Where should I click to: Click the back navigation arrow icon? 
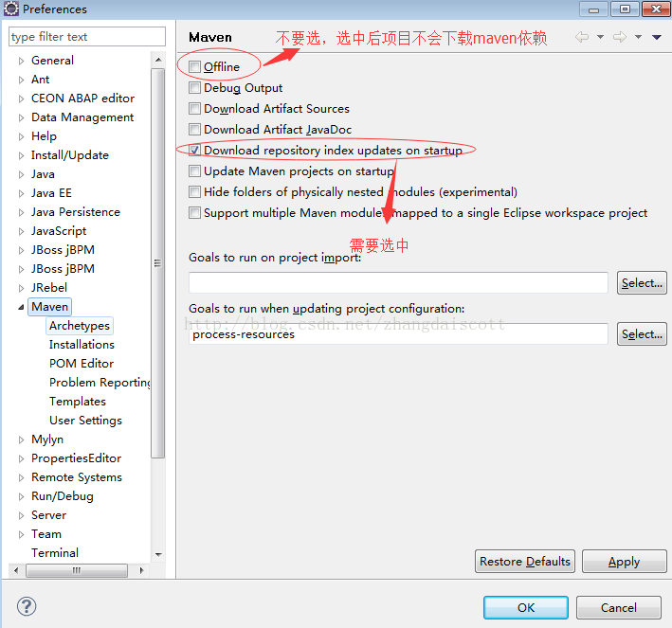point(582,37)
